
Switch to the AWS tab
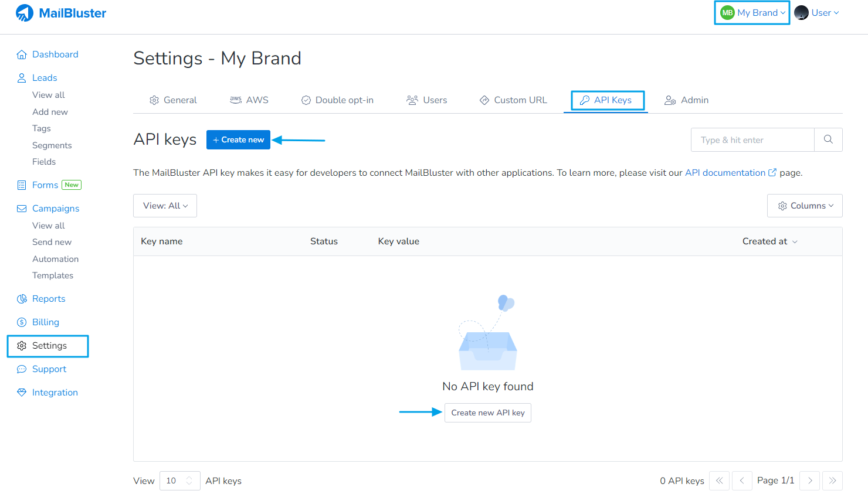[x=249, y=100]
